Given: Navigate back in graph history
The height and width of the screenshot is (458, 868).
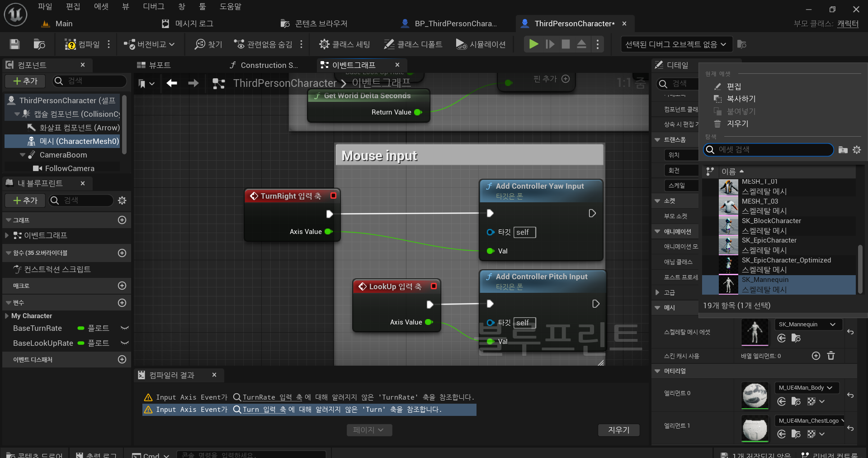Looking at the screenshot, I should pos(172,83).
